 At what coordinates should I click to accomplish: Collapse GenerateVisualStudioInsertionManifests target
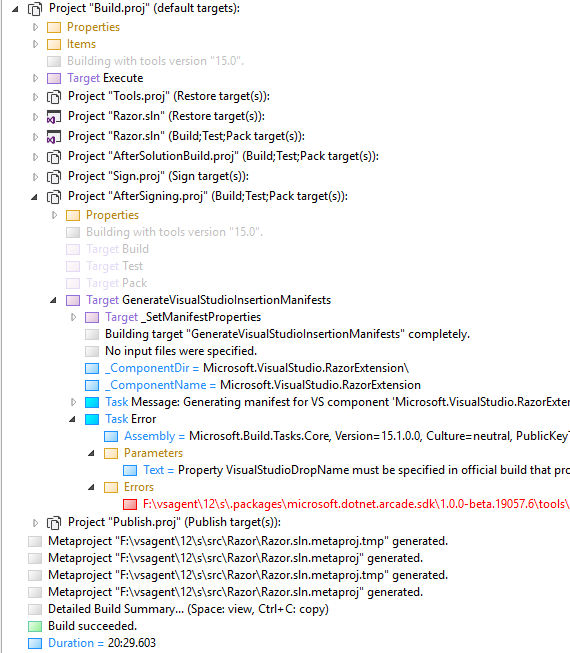pos(53,300)
